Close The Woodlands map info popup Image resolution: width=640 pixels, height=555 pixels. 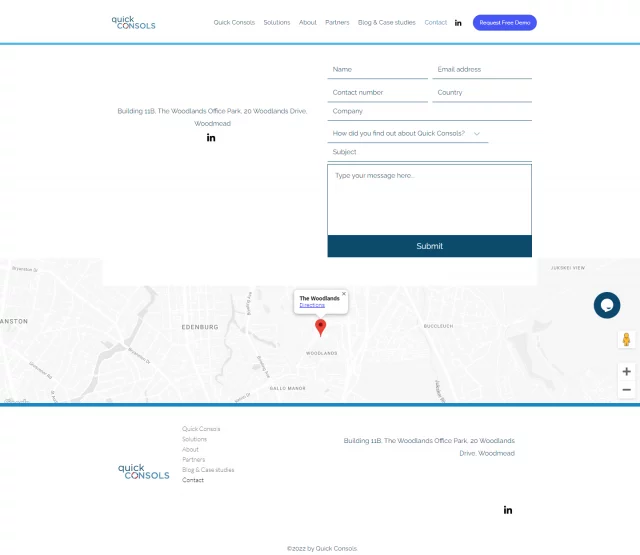(344, 294)
